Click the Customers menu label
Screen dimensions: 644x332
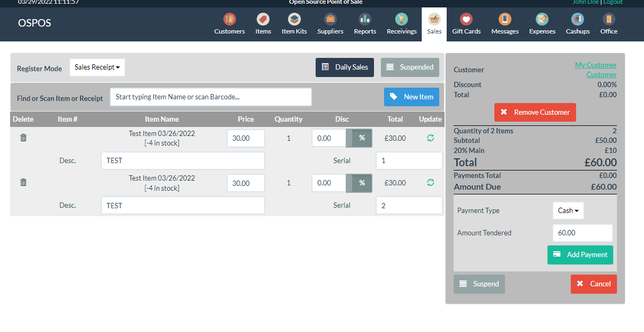tap(230, 31)
